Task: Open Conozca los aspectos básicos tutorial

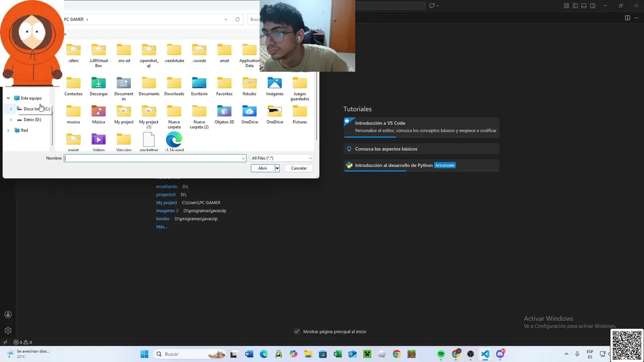Action: 422,149
